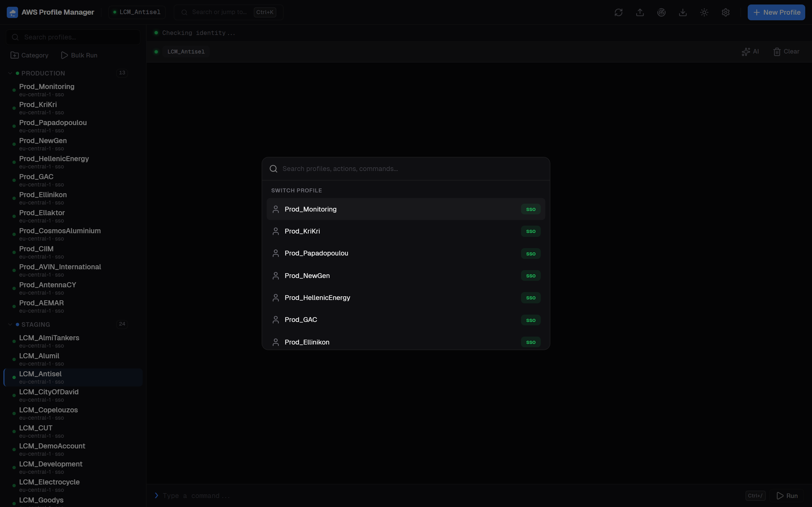
Task: Click the import/download icon in the toolbar
Action: click(683, 12)
